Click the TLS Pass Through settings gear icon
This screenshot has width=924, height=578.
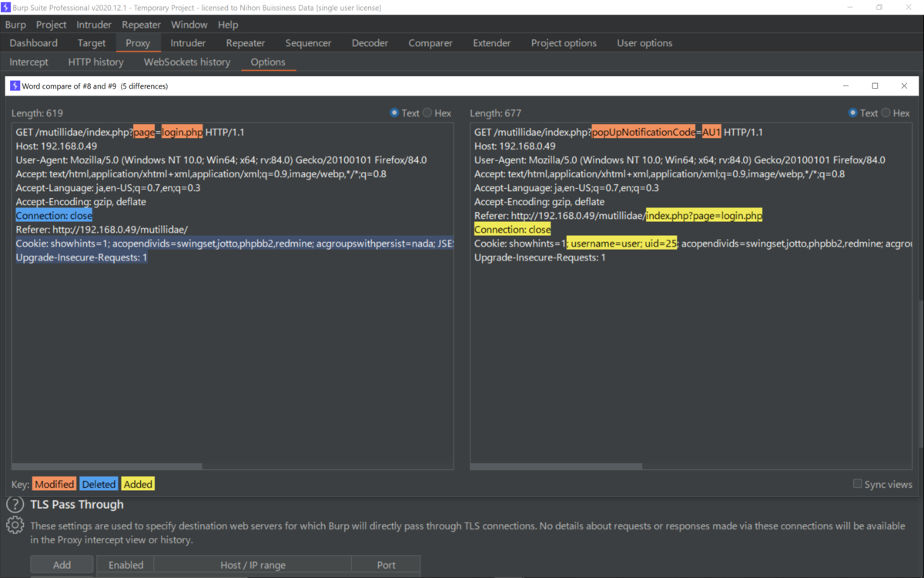pos(15,526)
